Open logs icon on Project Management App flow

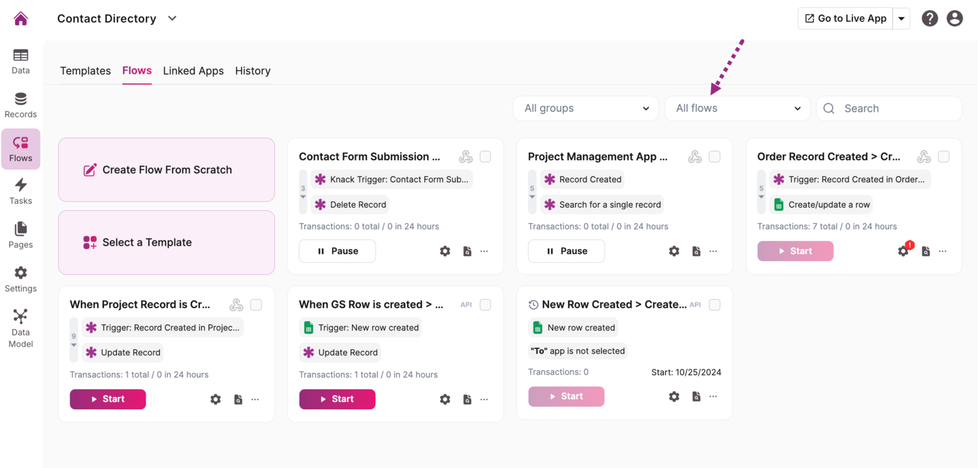696,251
